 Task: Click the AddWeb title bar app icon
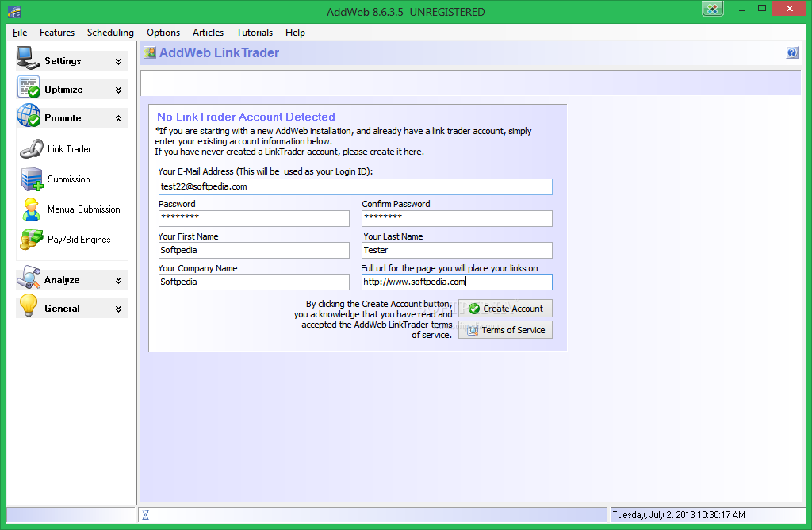[x=14, y=11]
